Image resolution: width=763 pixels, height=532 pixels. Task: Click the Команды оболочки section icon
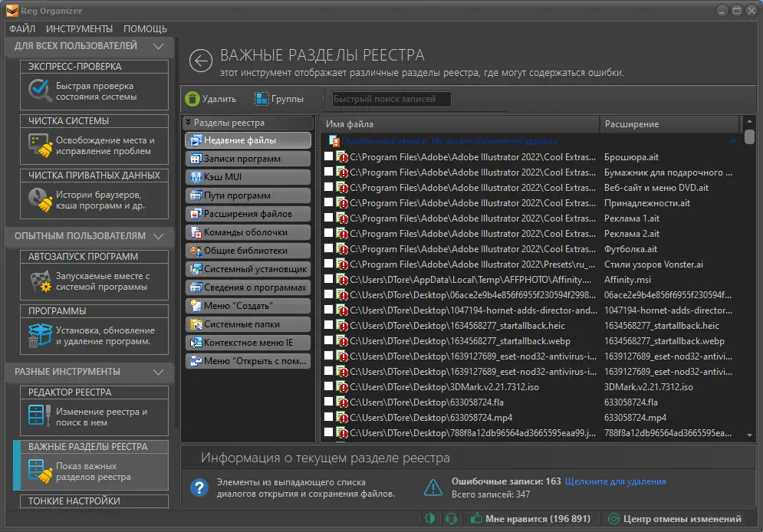point(196,232)
